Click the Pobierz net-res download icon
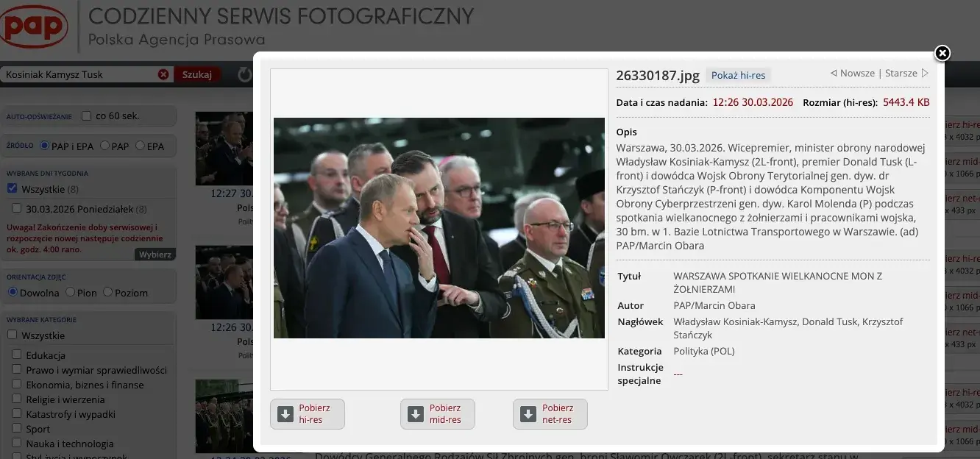 click(x=528, y=414)
